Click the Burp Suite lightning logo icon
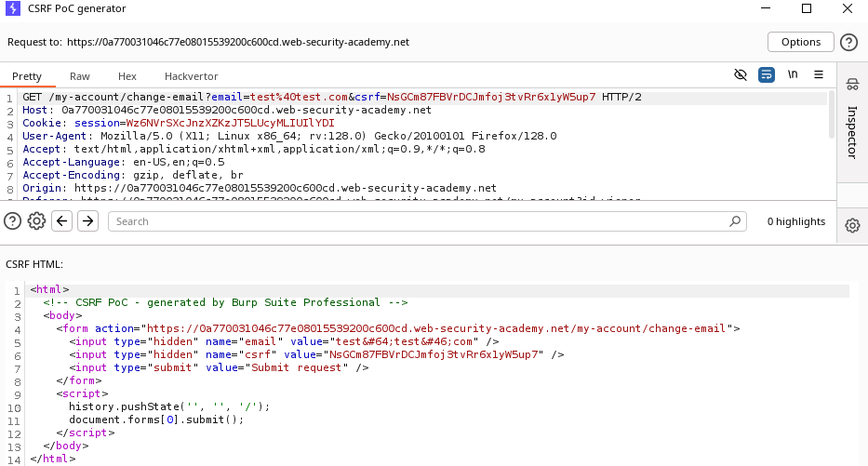Screen dimensions: 868x466 tap(13, 8)
